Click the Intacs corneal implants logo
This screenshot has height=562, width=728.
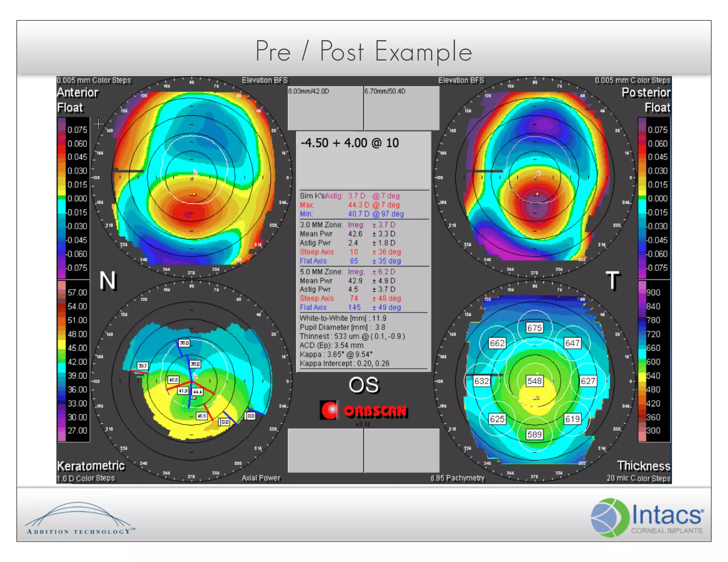point(647,517)
